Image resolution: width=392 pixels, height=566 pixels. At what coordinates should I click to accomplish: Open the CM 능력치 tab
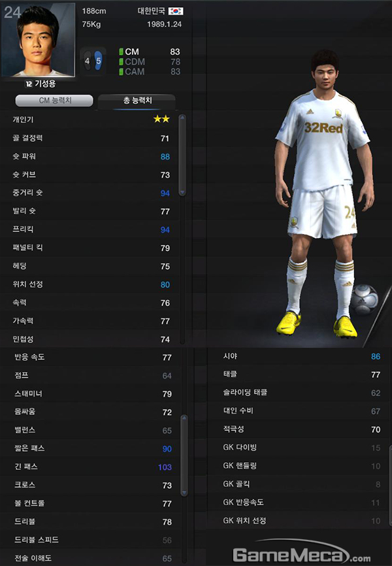(x=54, y=101)
